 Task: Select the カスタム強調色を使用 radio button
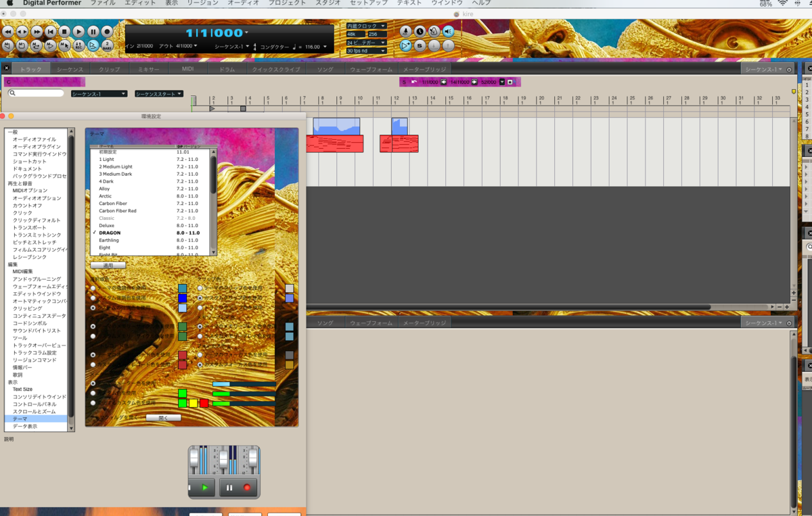tap(93, 298)
